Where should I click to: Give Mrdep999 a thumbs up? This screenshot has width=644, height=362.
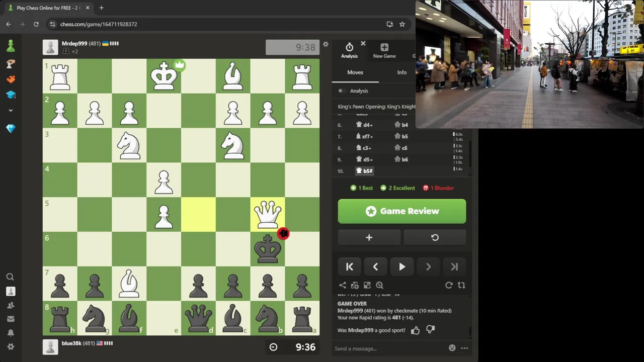(x=415, y=330)
